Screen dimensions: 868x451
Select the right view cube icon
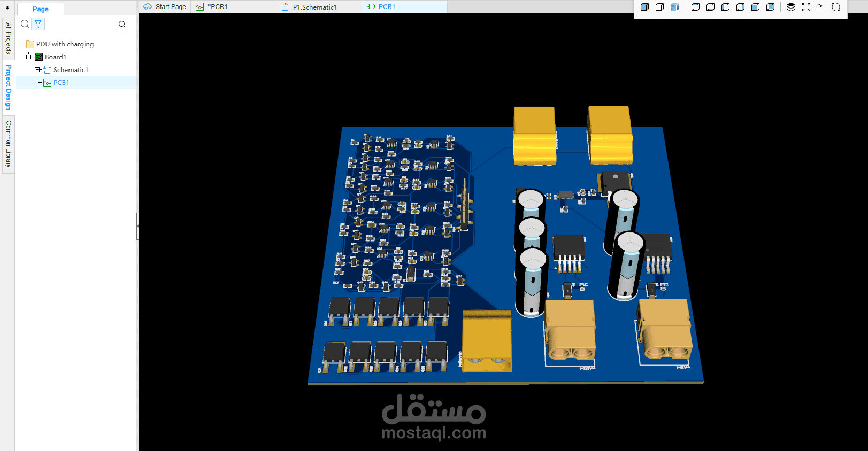click(740, 7)
